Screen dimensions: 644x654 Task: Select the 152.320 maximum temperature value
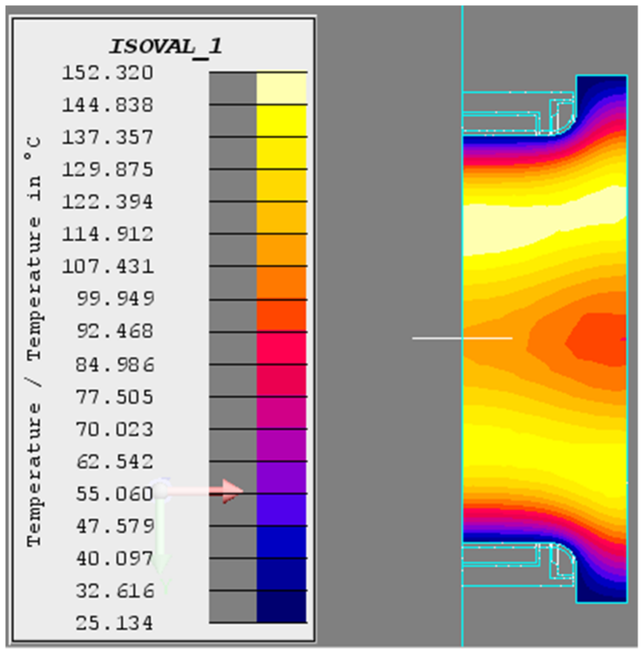click(x=108, y=73)
